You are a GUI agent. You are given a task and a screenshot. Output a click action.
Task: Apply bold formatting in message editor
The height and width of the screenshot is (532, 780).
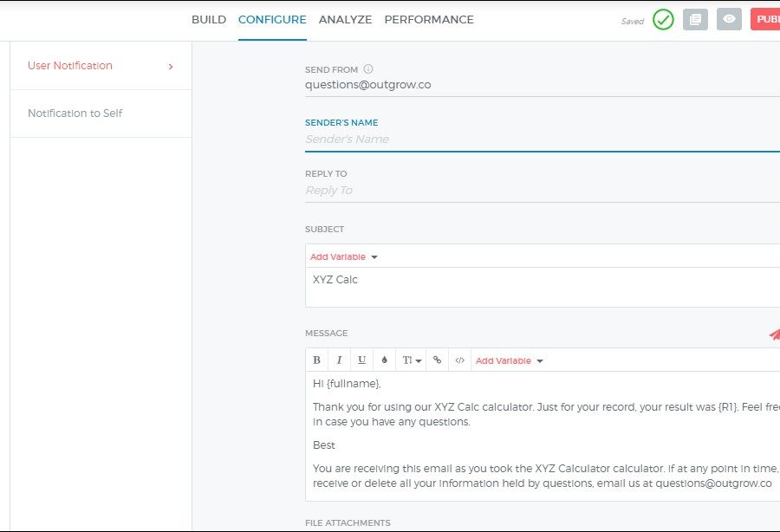(316, 360)
